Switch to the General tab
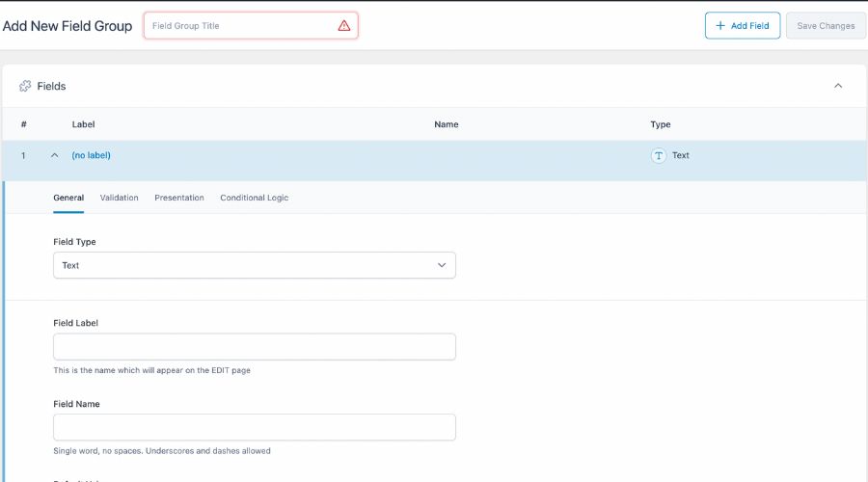Screen dimensions: 868x482 coord(68,198)
